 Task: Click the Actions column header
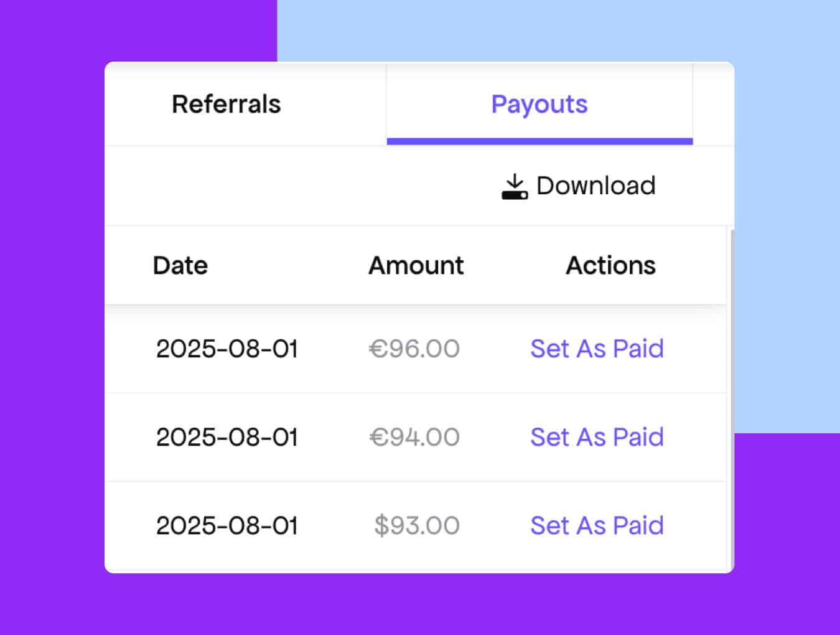click(610, 265)
